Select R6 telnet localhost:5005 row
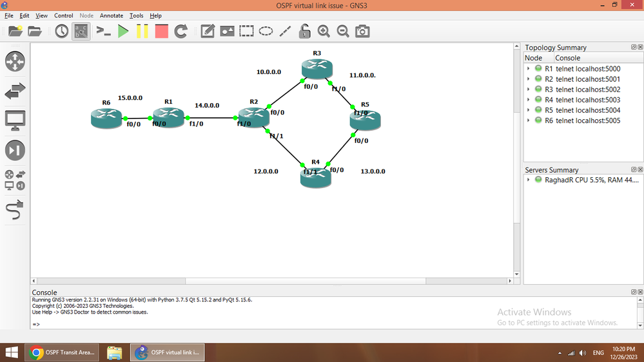Screen dimensions: 644x362 [583, 120]
